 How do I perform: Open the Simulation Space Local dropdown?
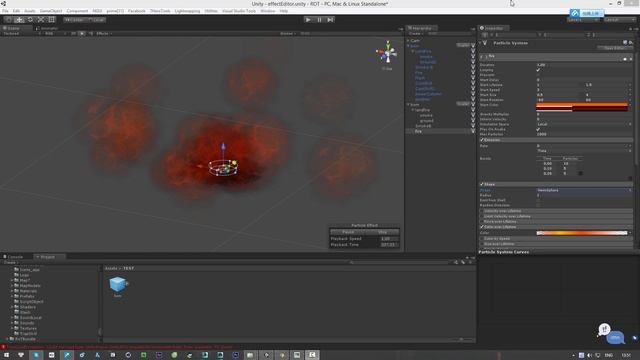(584, 124)
